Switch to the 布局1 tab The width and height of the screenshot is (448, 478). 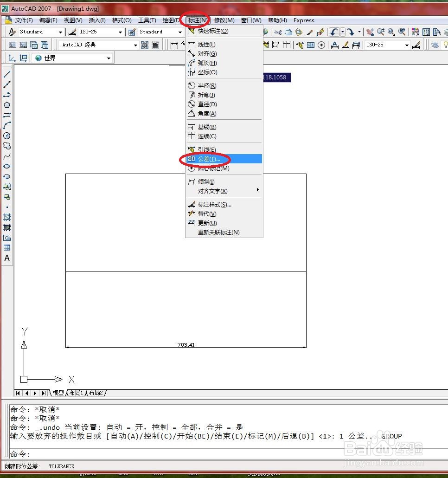pyautogui.click(x=76, y=393)
